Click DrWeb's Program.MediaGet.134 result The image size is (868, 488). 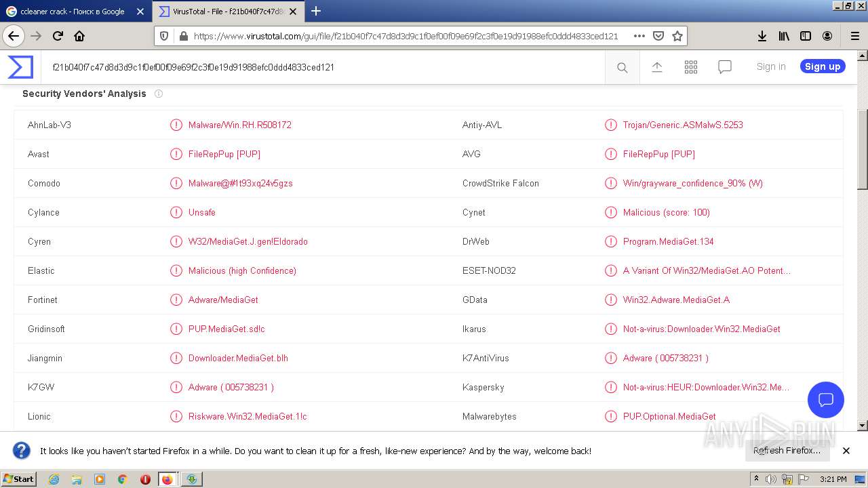click(669, 241)
